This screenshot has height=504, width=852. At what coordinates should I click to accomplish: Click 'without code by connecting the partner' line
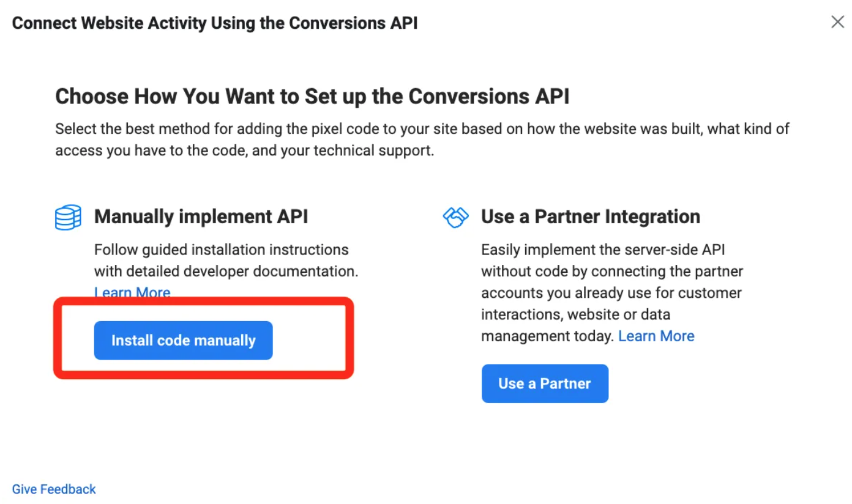pos(612,271)
